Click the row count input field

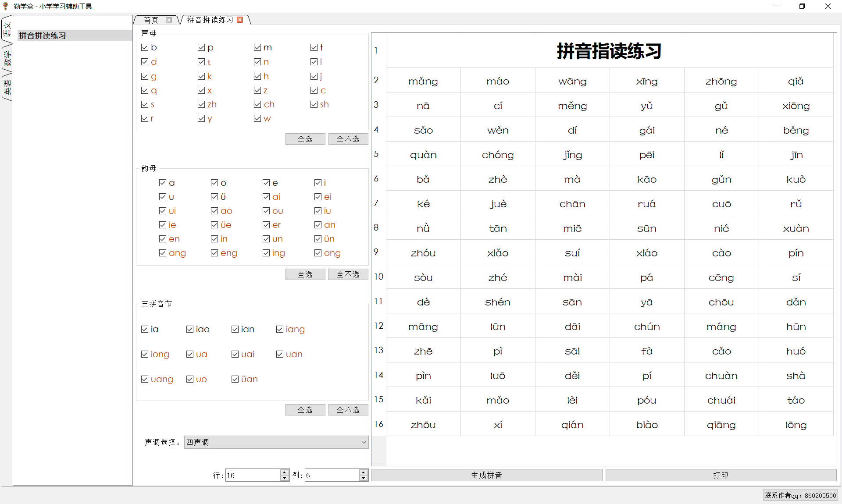tap(252, 475)
